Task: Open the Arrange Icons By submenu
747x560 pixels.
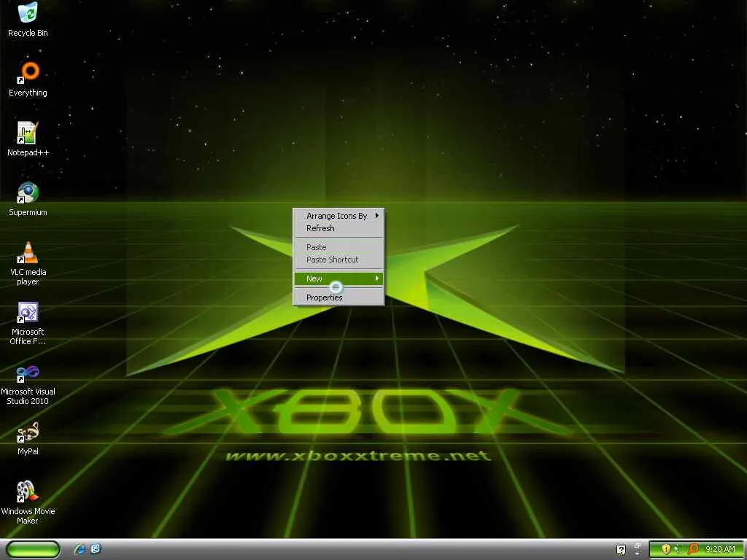Action: [338, 216]
